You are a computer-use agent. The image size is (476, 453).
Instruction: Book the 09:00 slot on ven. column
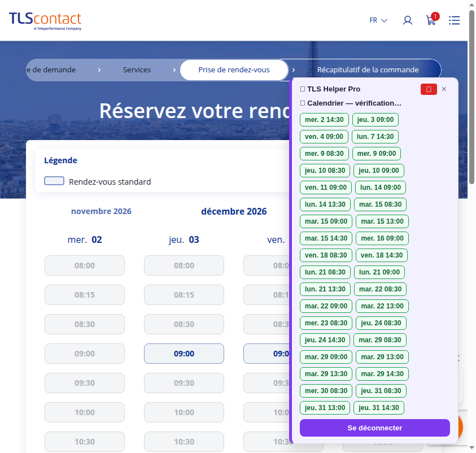click(x=267, y=354)
